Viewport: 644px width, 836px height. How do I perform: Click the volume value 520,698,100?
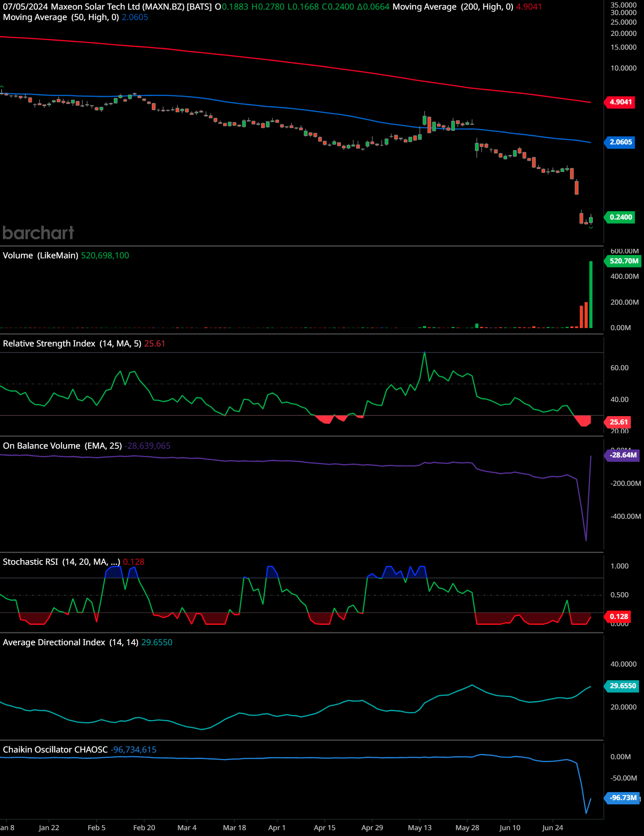105,255
